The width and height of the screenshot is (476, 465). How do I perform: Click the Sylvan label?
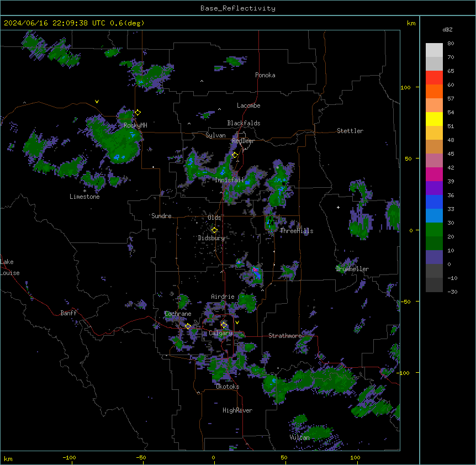[215, 135]
